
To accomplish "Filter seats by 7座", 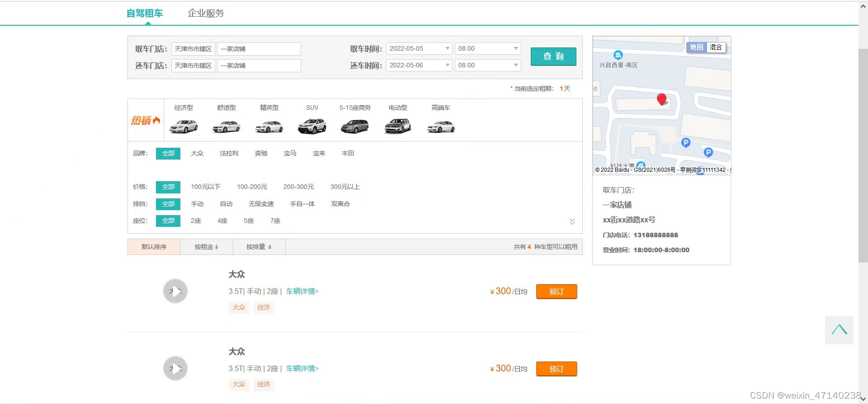I will point(275,221).
